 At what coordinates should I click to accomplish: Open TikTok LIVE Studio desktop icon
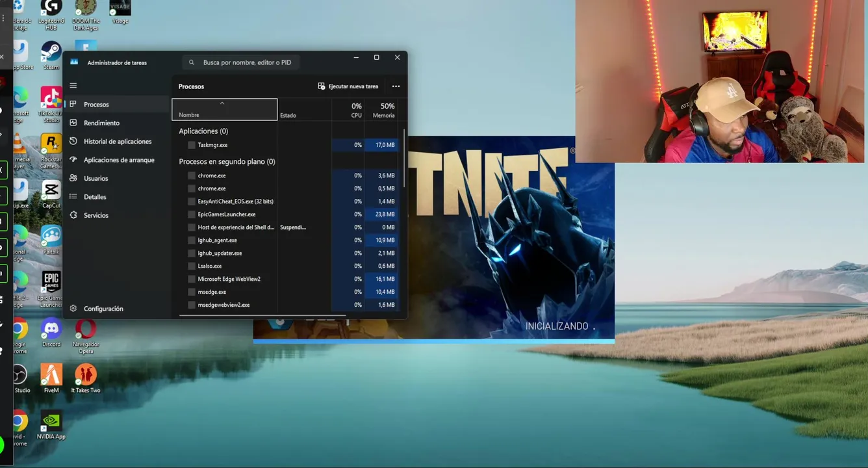51,105
